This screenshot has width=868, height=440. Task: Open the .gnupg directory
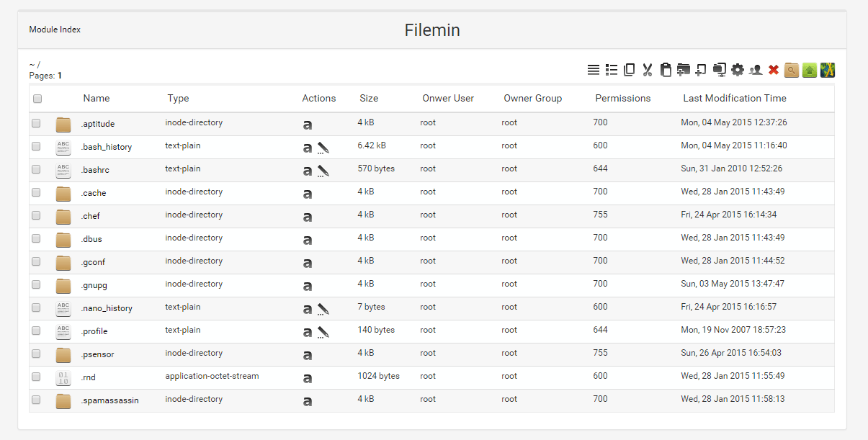(94, 285)
